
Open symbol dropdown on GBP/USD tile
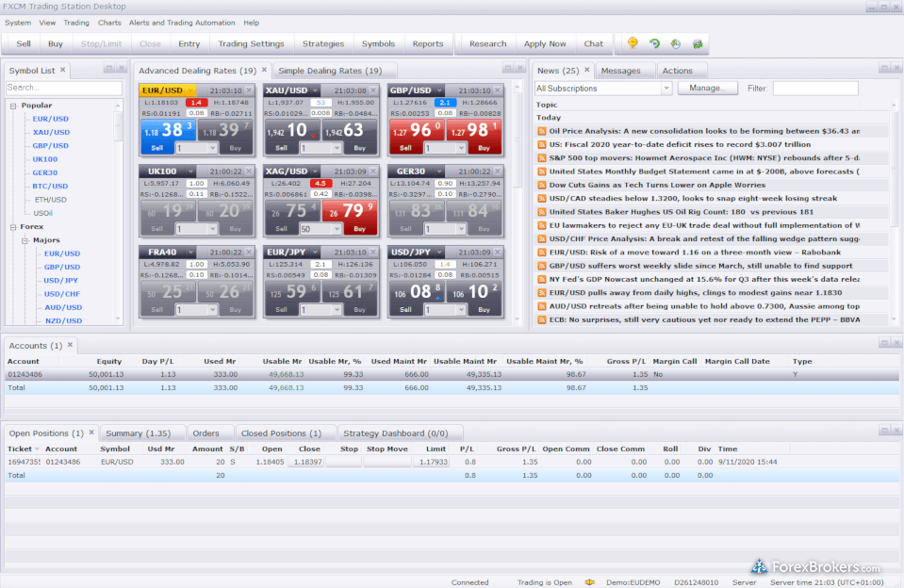pos(440,90)
